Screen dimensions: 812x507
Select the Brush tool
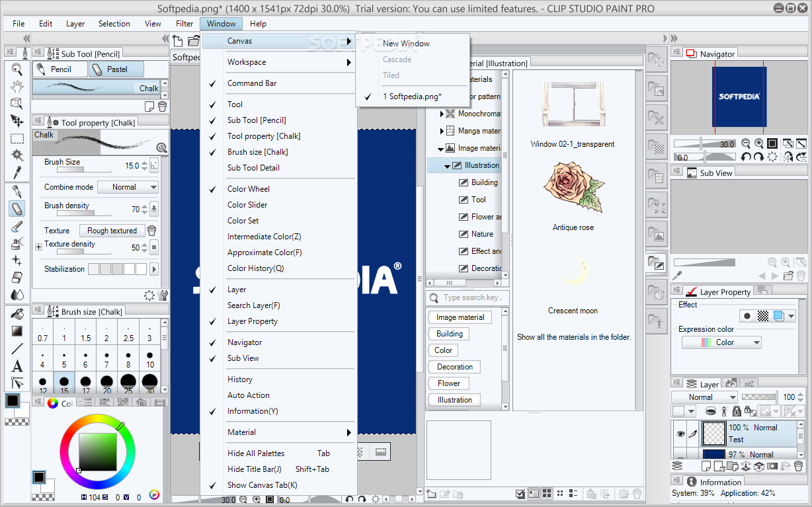(x=17, y=227)
